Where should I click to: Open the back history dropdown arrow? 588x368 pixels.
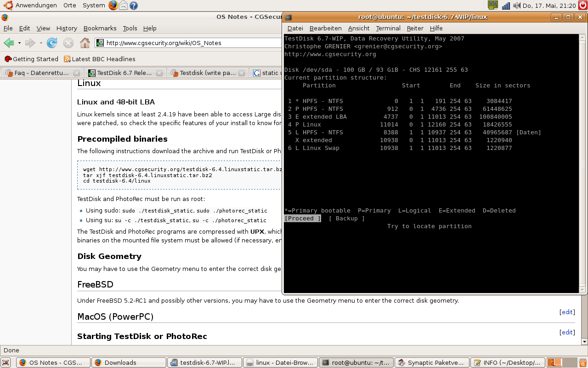(19, 43)
